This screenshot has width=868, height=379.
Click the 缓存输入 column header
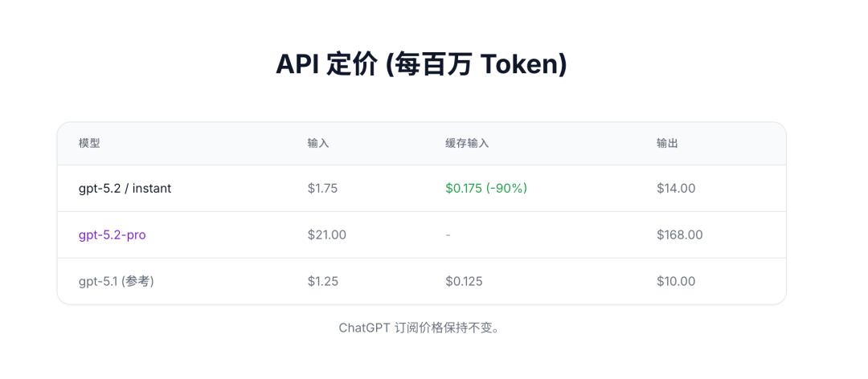click(x=467, y=144)
